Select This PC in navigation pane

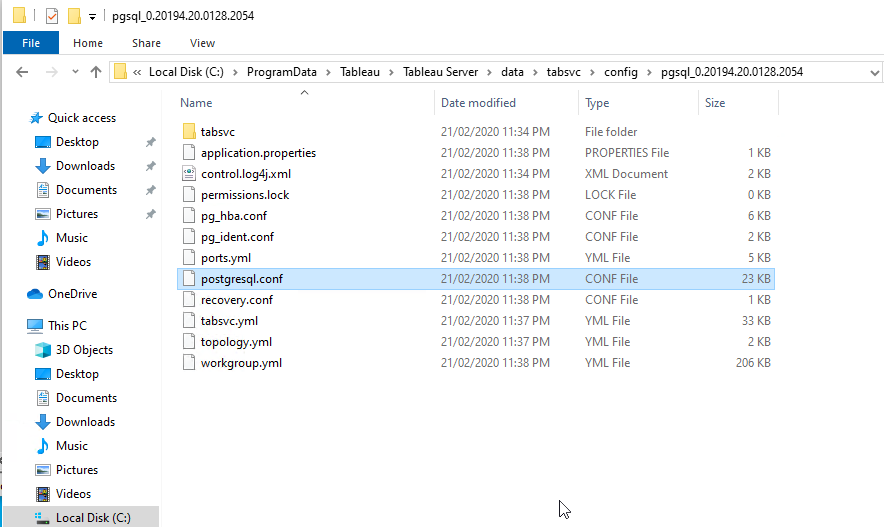click(x=67, y=326)
